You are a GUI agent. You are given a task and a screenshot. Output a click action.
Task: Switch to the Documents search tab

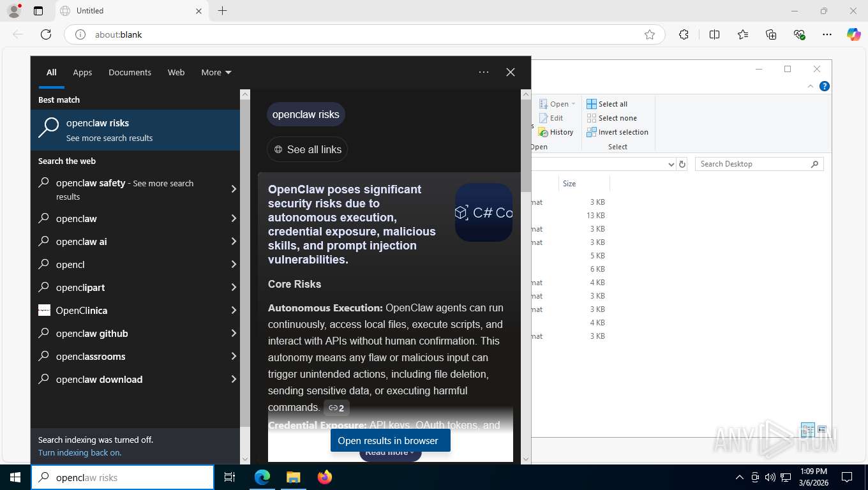pos(130,72)
